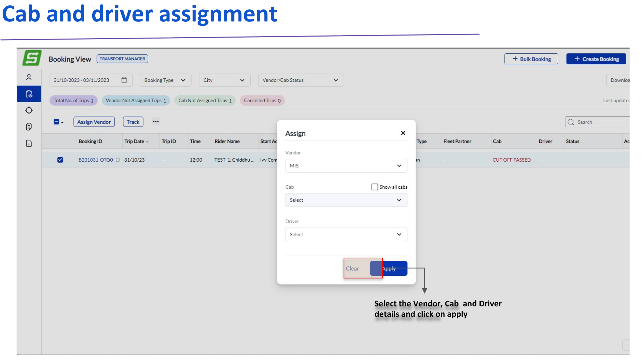Open the Cab Select dropdown
This screenshot has width=644, height=362.
click(x=346, y=200)
